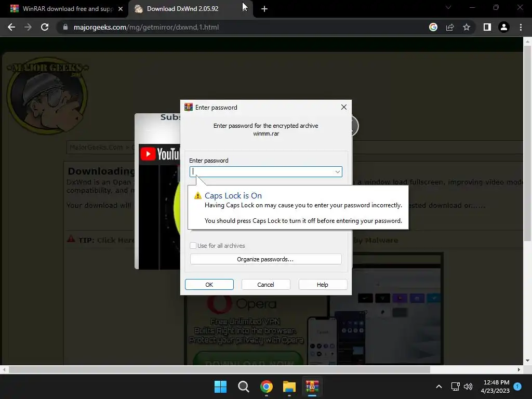Open the notification badge in the tray
This screenshot has height=399, width=532.
(x=517, y=386)
